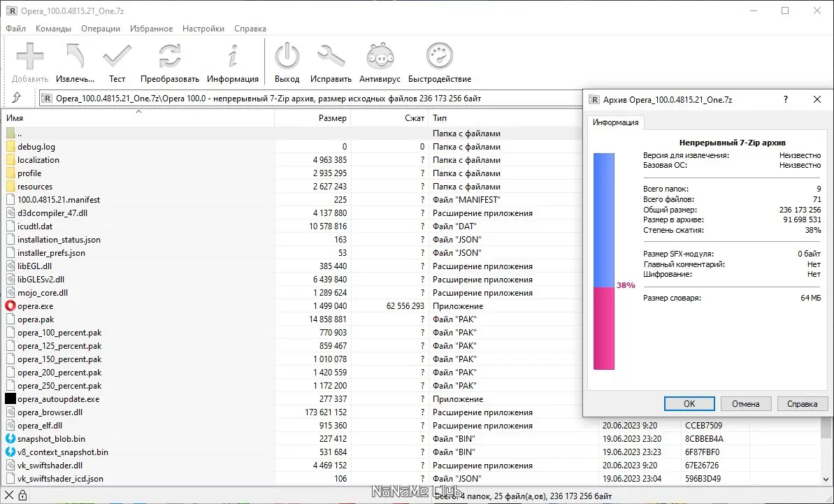The width and height of the screenshot is (834, 504).
Task: Click the Добавить (Add) toolbar icon
Action: (29, 56)
